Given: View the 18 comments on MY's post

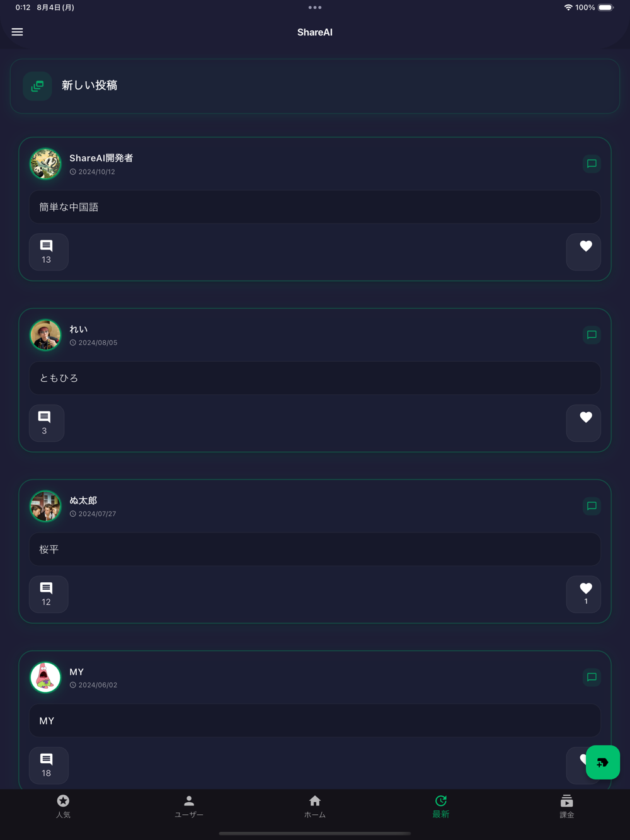Looking at the screenshot, I should (x=49, y=766).
